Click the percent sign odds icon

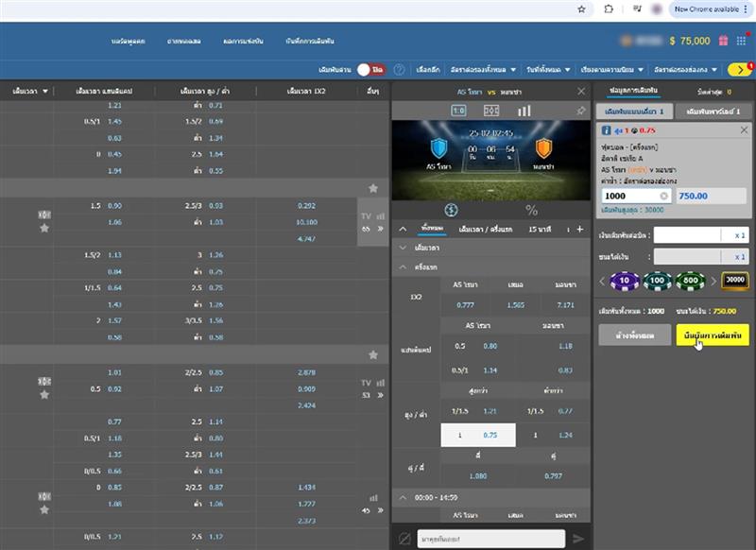(x=531, y=210)
